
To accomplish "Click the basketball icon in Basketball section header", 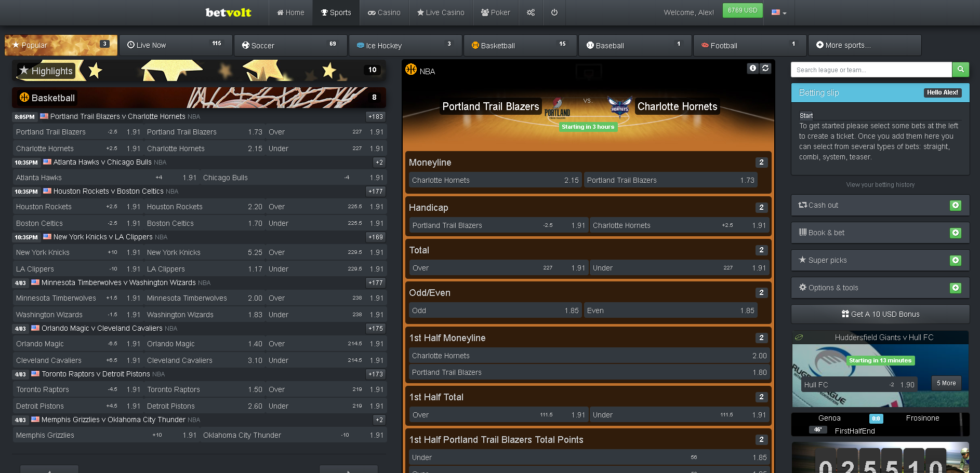I will click(24, 97).
